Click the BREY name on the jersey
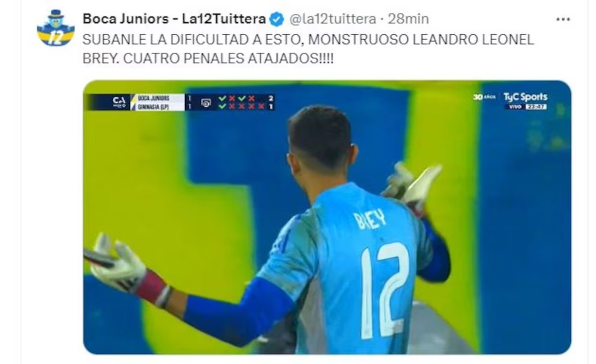Image resolution: width=596 pixels, height=364 pixels. pos(370,218)
